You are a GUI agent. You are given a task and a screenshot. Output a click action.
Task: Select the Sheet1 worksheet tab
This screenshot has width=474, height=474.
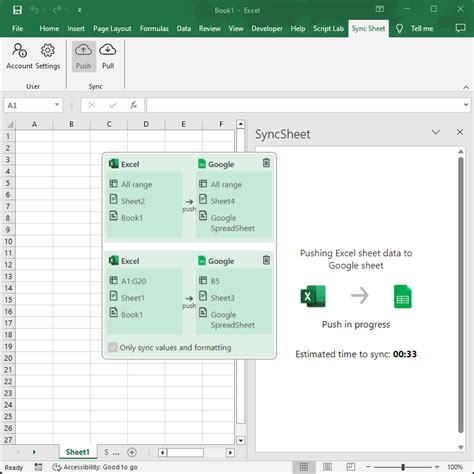(78, 452)
